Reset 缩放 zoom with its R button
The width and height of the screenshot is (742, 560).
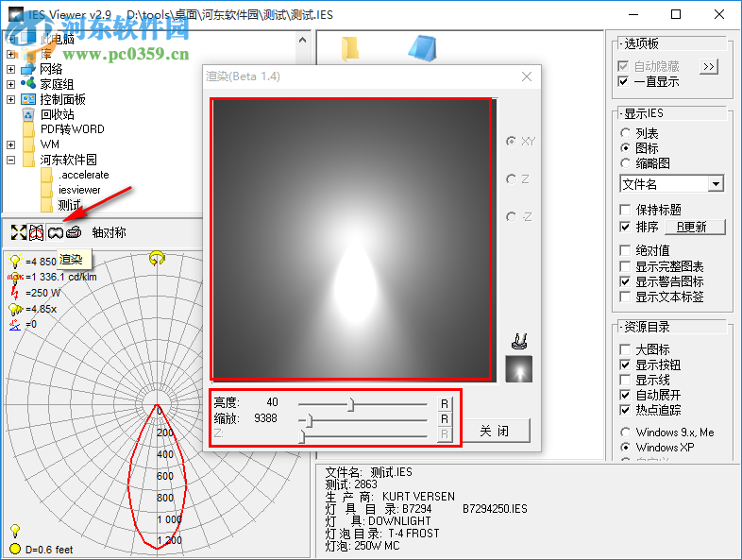point(445,419)
